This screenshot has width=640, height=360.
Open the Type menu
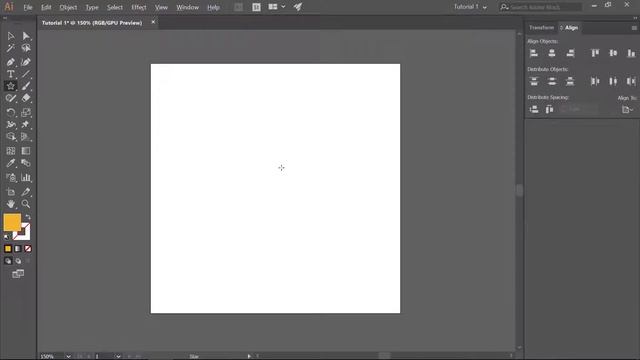click(92, 7)
